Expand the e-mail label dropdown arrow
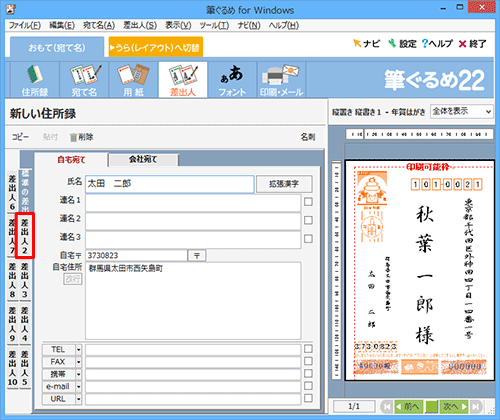This screenshot has height=420, width=500. (x=78, y=387)
